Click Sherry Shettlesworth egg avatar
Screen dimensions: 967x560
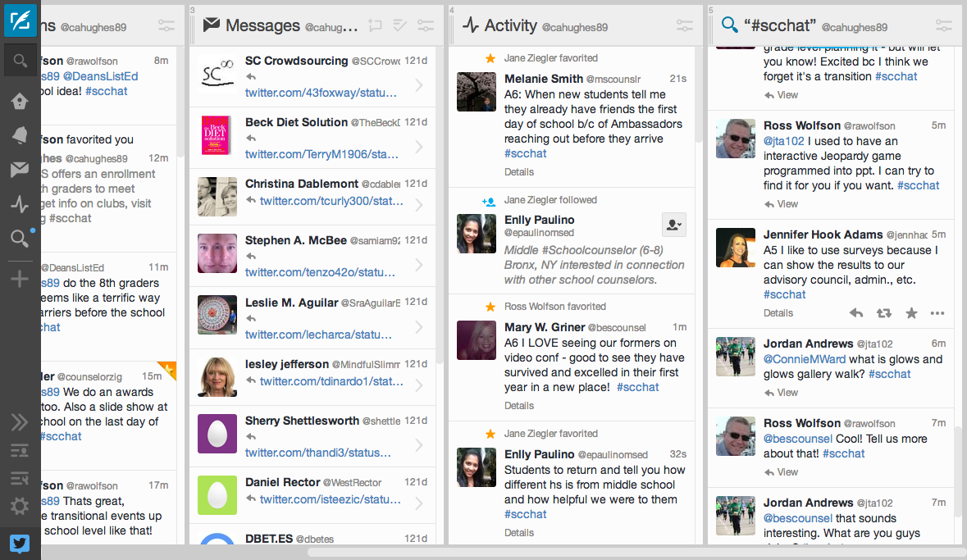click(217, 434)
